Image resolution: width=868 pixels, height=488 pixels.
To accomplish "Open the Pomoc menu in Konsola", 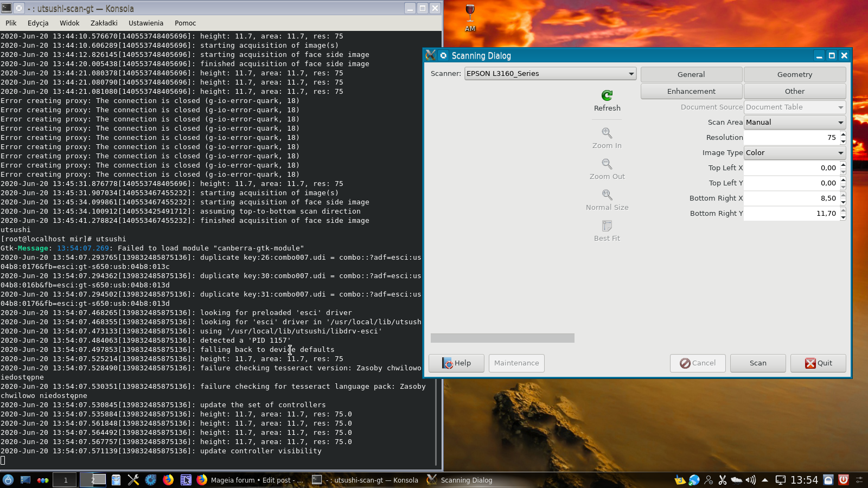I will click(x=186, y=23).
